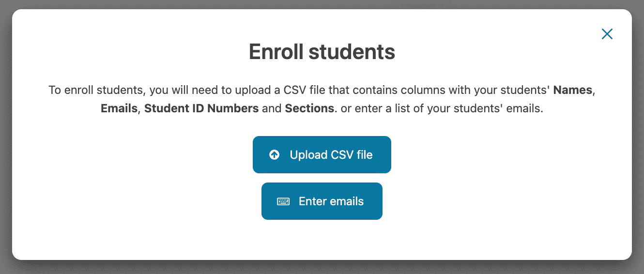
Task: Click the "Upload CSV file" button label text
Action: tap(331, 155)
